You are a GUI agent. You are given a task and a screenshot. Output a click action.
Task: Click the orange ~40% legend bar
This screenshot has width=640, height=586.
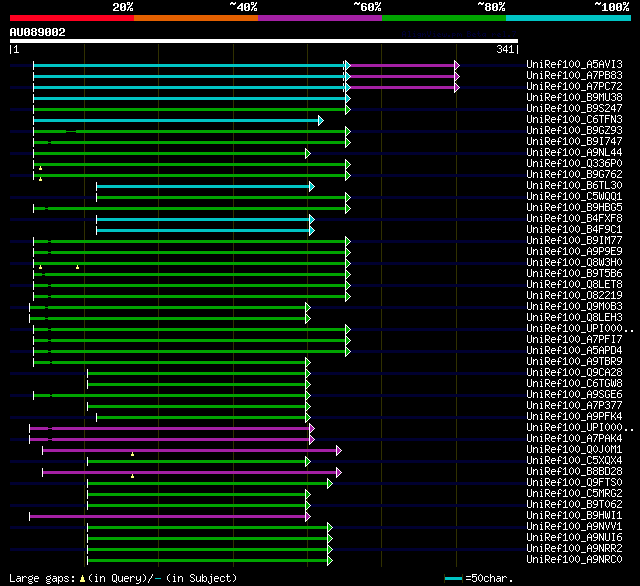pyautogui.click(x=196, y=18)
